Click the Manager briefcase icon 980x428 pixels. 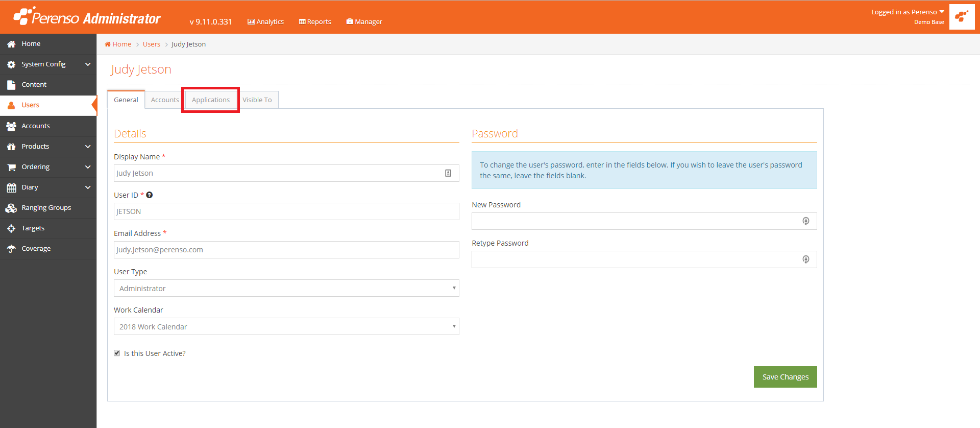point(350,21)
